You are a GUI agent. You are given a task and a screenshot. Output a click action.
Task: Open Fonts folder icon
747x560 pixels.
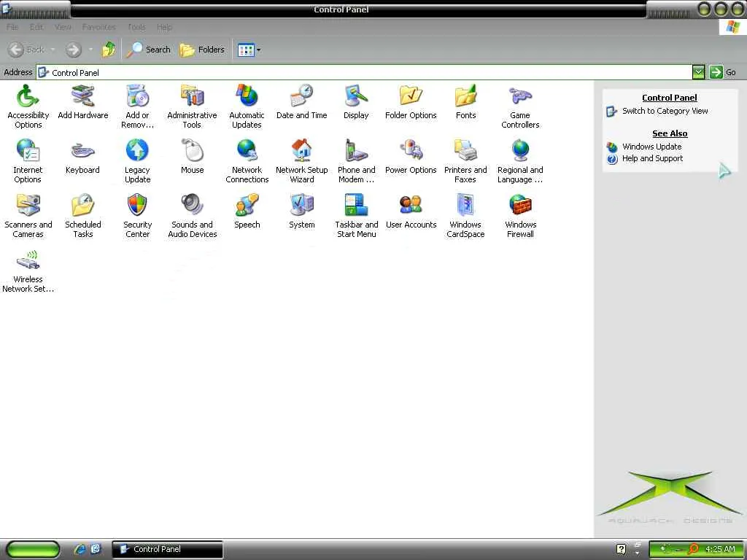465,101
